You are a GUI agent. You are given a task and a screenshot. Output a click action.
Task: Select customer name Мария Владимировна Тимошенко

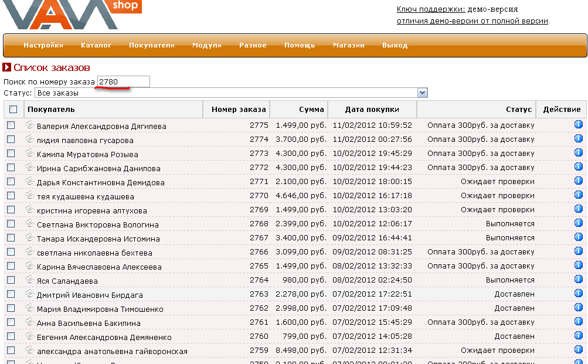coord(100,309)
